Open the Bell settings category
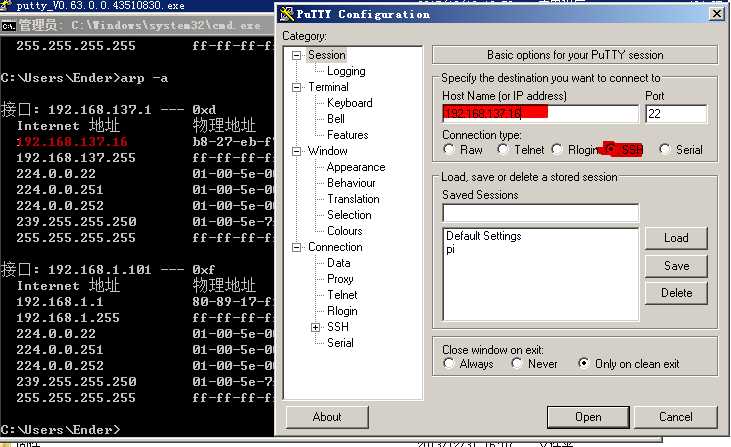The width and height of the screenshot is (731, 447). click(336, 119)
